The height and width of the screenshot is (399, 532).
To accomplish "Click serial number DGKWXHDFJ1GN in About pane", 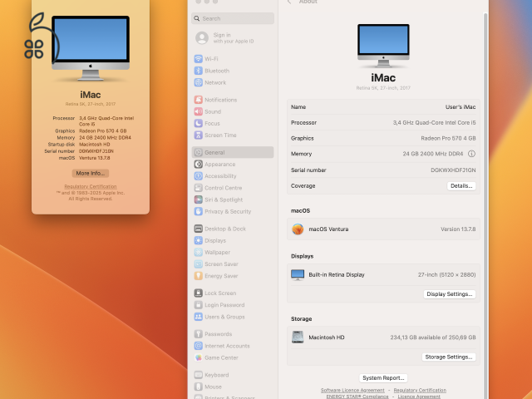I will click(453, 170).
